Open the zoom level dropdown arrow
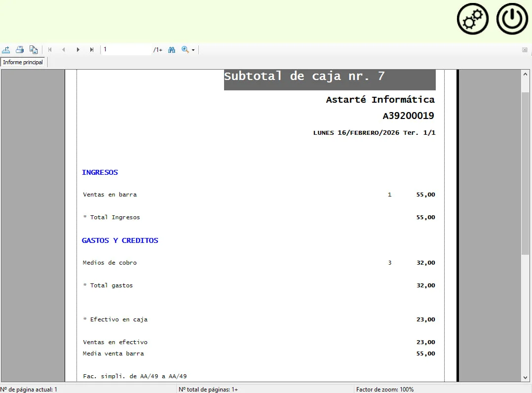The image size is (532, 393). (x=192, y=49)
